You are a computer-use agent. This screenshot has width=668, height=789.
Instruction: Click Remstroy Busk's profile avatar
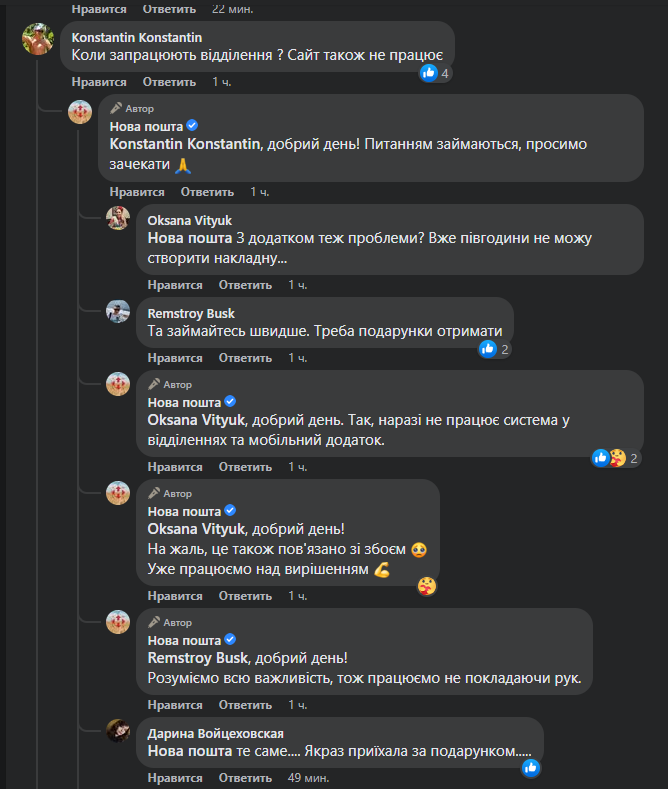coord(119,312)
